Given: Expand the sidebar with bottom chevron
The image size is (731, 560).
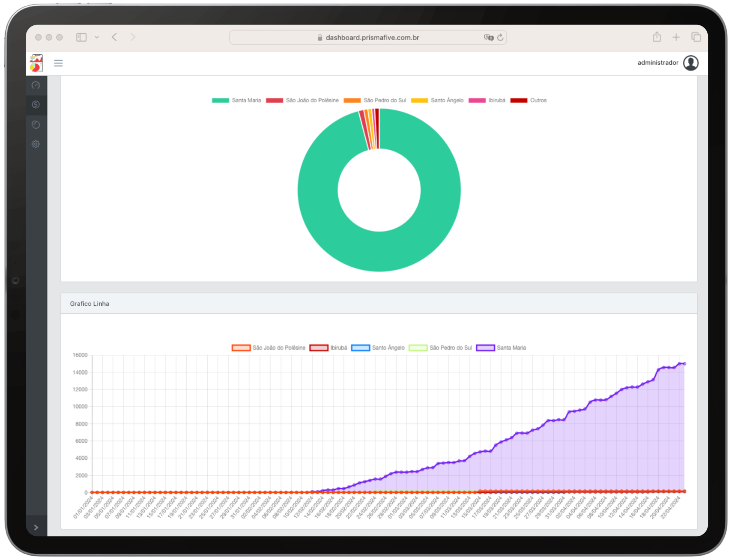Looking at the screenshot, I should (36, 527).
